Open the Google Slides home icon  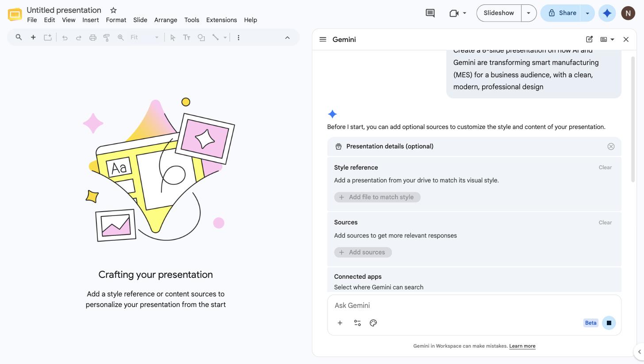15,15
